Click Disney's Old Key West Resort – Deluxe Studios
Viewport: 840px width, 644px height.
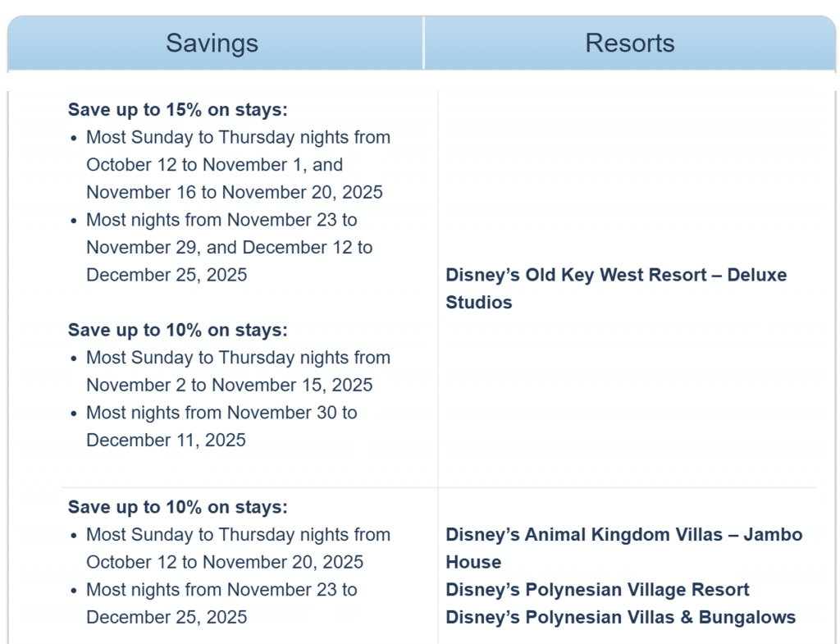(616, 288)
